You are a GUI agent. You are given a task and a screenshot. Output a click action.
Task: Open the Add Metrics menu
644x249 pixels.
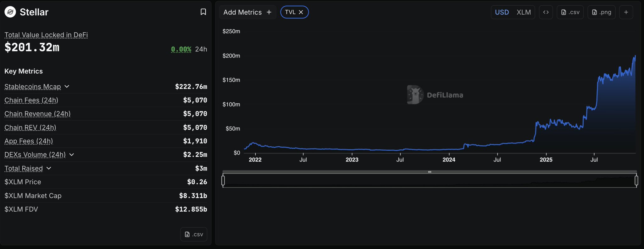247,12
